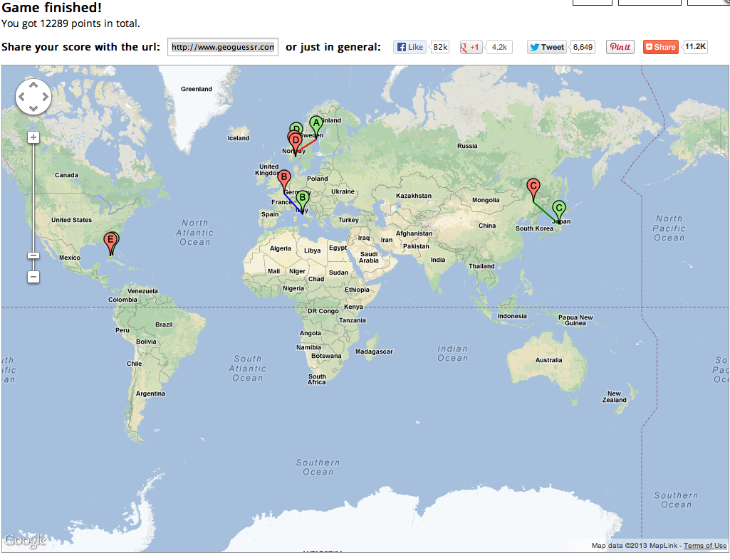Click the blue B line over France
This screenshot has width=730, height=560.
click(x=293, y=203)
